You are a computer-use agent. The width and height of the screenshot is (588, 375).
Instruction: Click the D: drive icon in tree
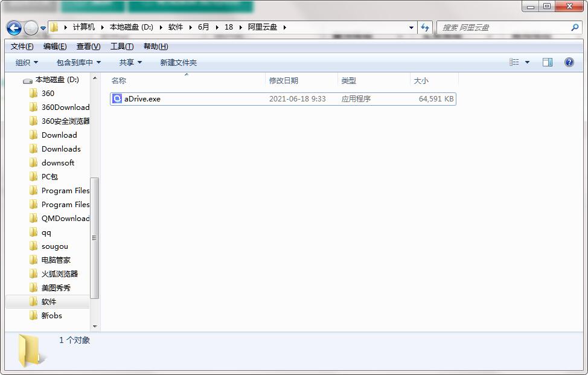pyautogui.click(x=28, y=80)
